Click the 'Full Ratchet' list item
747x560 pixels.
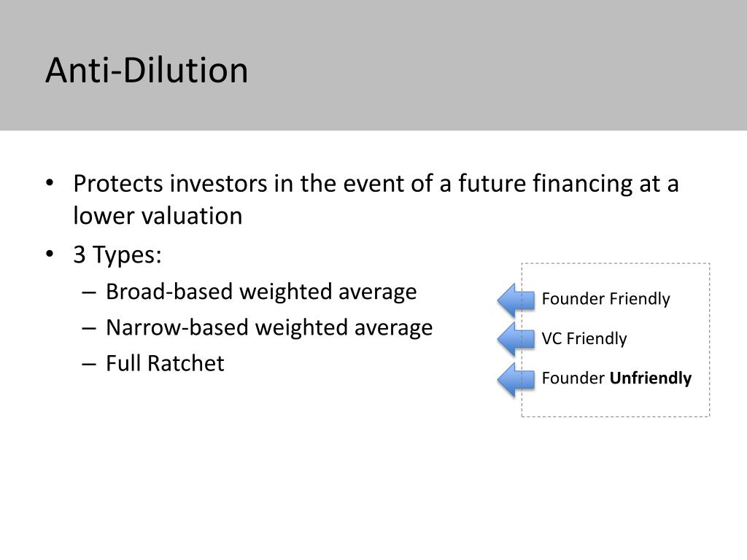point(165,363)
